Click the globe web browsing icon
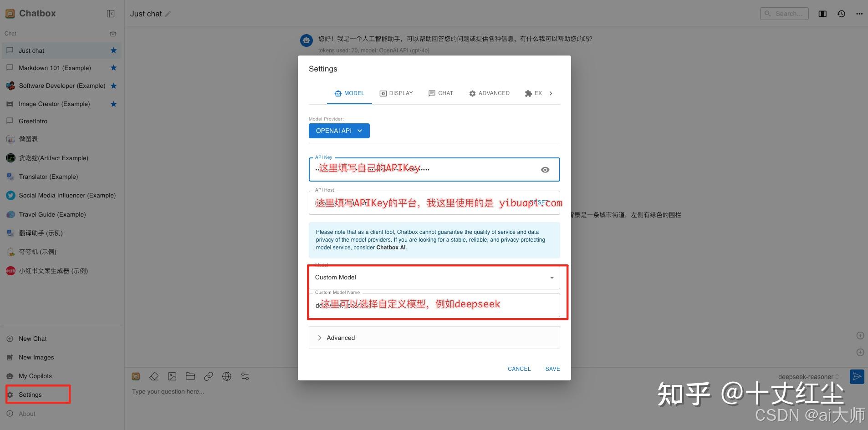868x430 pixels. [227, 376]
